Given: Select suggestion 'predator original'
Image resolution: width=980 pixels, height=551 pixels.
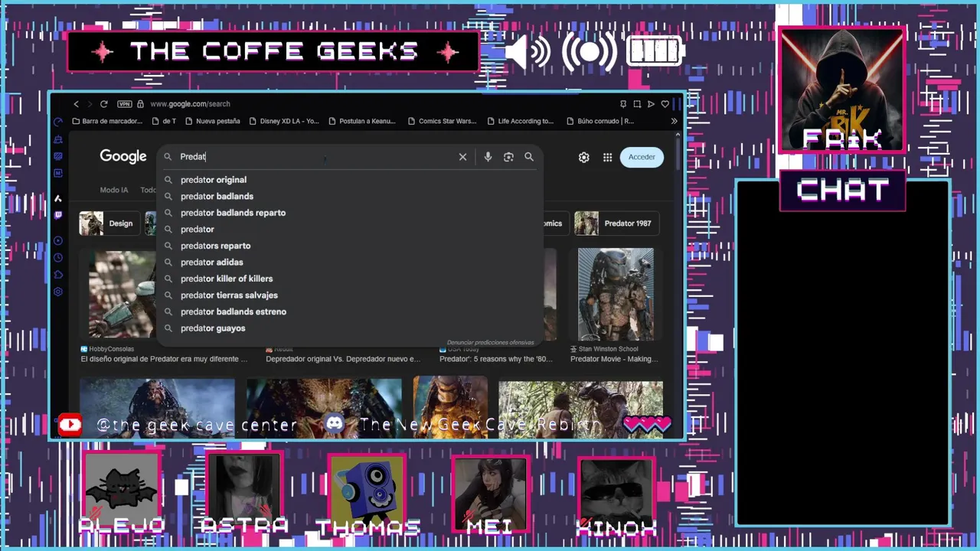Looking at the screenshot, I should click(350, 180).
